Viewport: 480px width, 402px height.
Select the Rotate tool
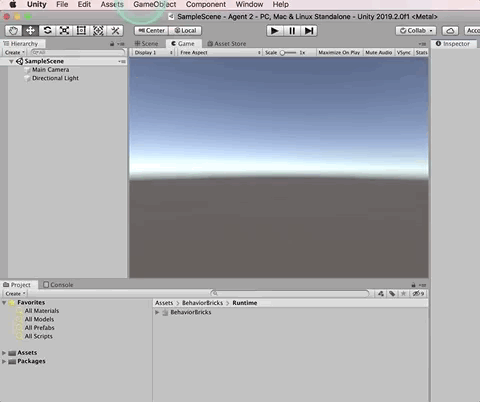(x=47, y=31)
